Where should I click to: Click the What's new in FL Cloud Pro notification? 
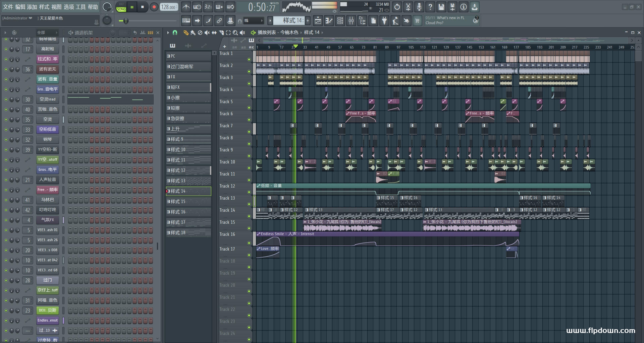click(449, 20)
